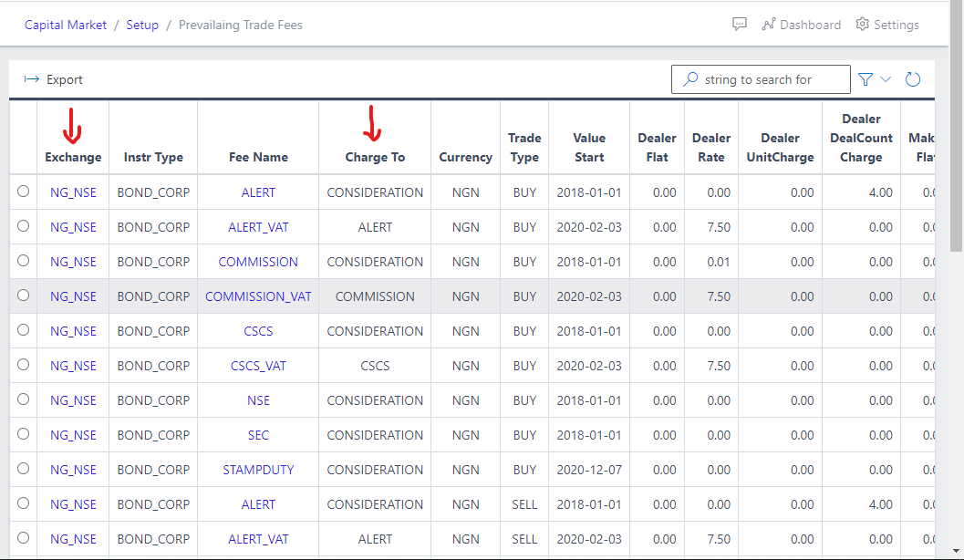Open the filter funnel icon
The height and width of the screenshot is (560, 964).
[x=865, y=79]
